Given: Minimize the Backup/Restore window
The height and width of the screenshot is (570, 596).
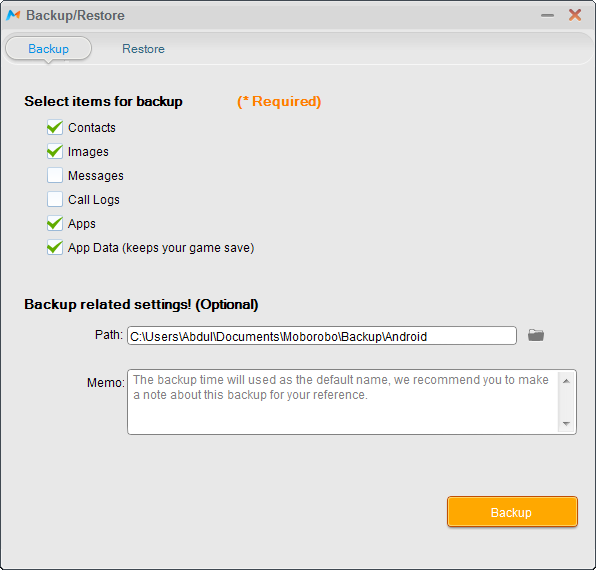Looking at the screenshot, I should pos(547,16).
